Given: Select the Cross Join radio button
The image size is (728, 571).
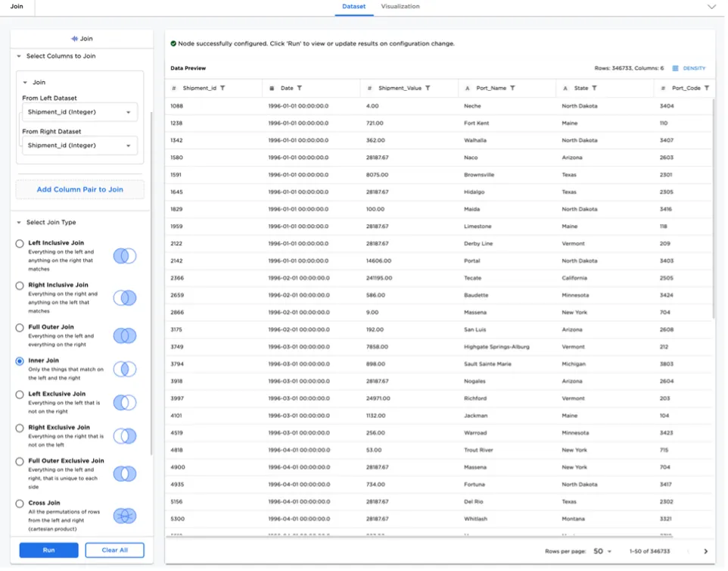Looking at the screenshot, I should point(20,504).
